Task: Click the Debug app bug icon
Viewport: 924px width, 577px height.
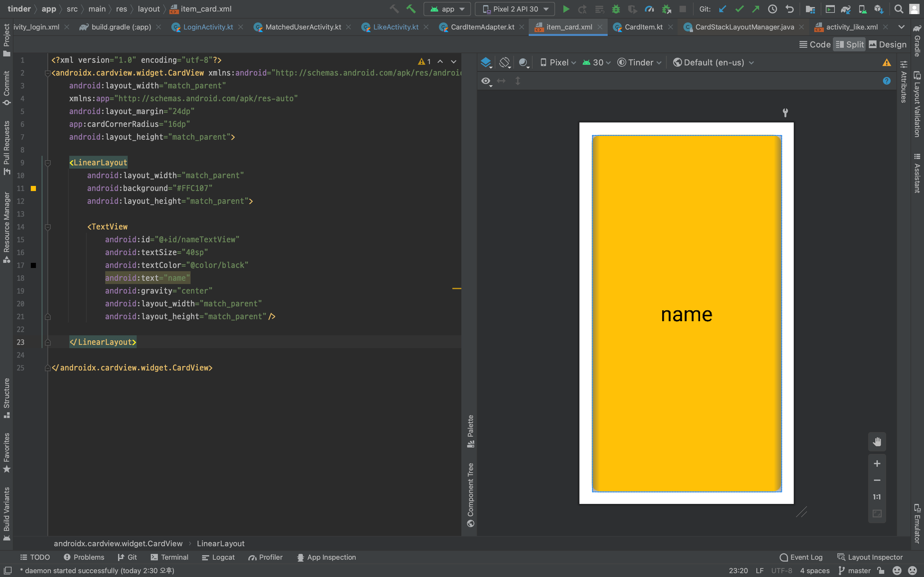Action: pos(615,9)
